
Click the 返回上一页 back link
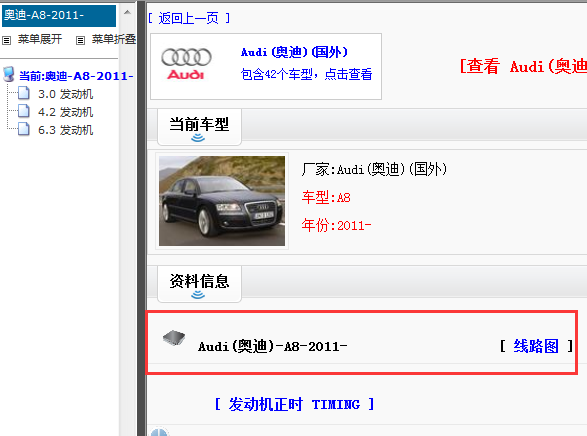(x=189, y=18)
